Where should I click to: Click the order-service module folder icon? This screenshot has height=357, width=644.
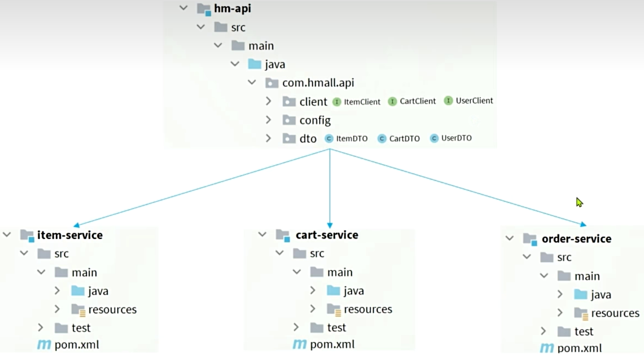tap(530, 239)
